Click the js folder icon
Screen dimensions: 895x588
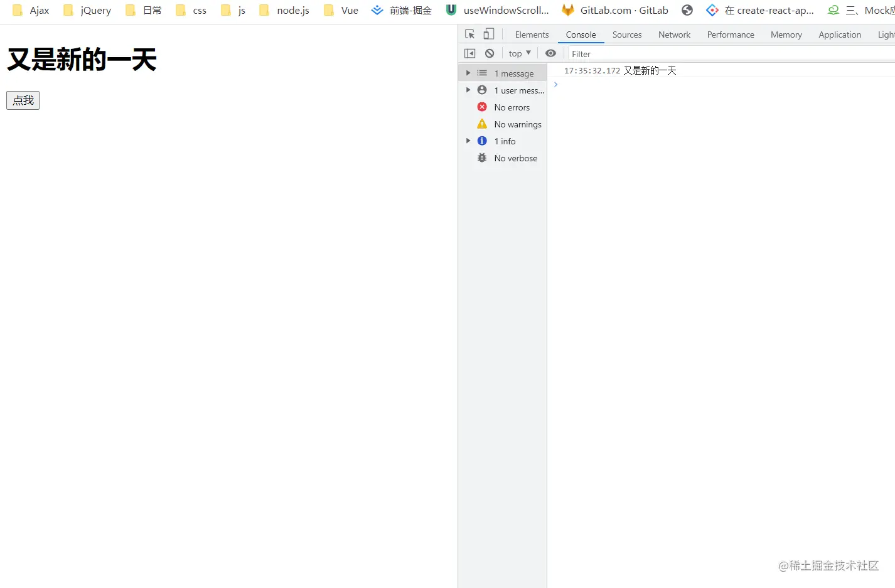[226, 10]
